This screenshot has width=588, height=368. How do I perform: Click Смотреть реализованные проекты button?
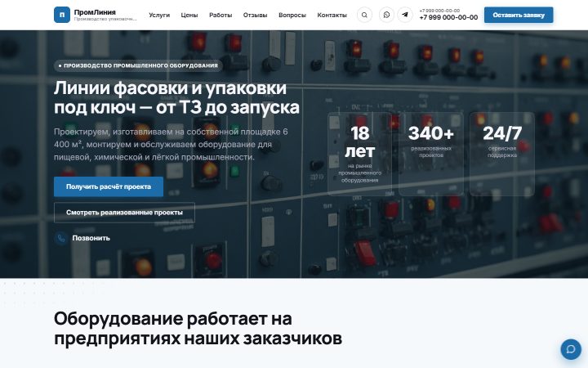coord(124,213)
